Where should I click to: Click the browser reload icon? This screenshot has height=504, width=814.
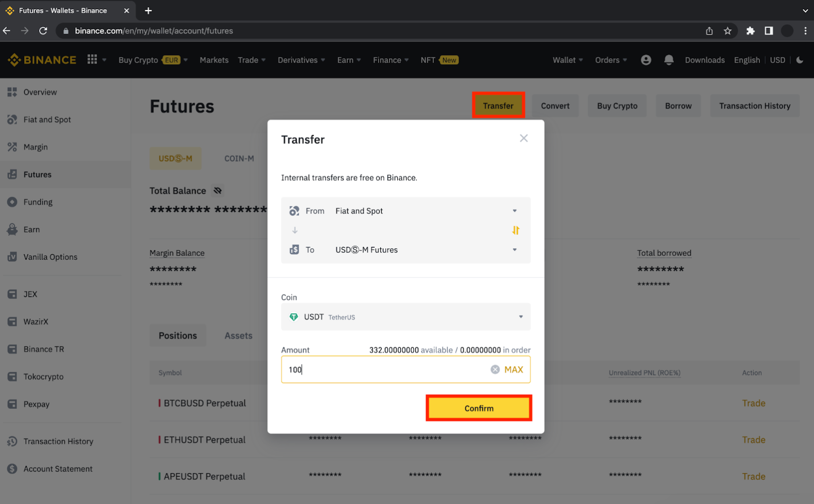tap(43, 31)
